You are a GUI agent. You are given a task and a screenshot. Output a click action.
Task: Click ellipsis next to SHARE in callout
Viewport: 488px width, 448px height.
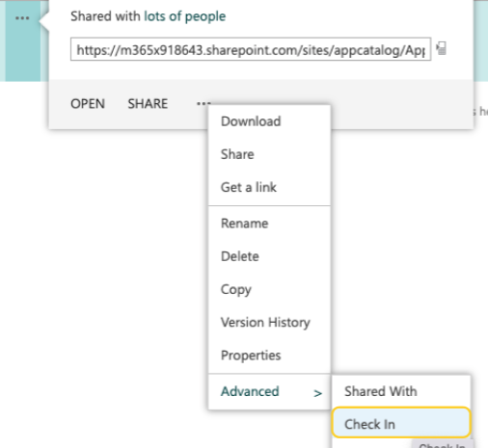(203, 103)
